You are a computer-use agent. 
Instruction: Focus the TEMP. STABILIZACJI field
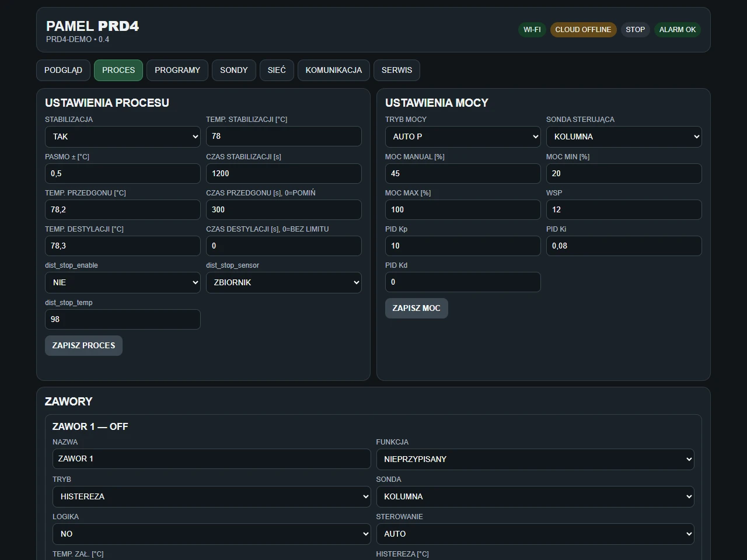[x=284, y=136]
